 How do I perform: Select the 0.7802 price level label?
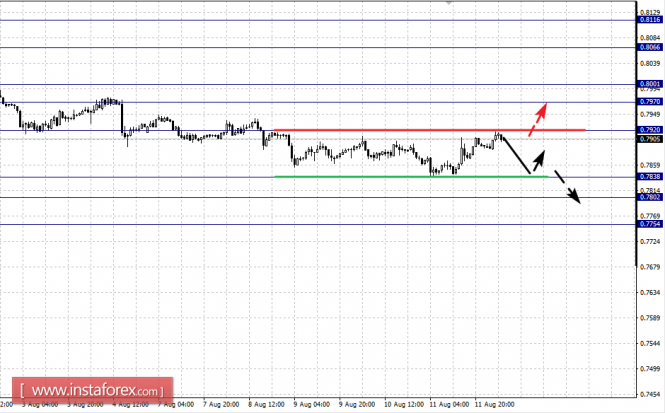650,197
